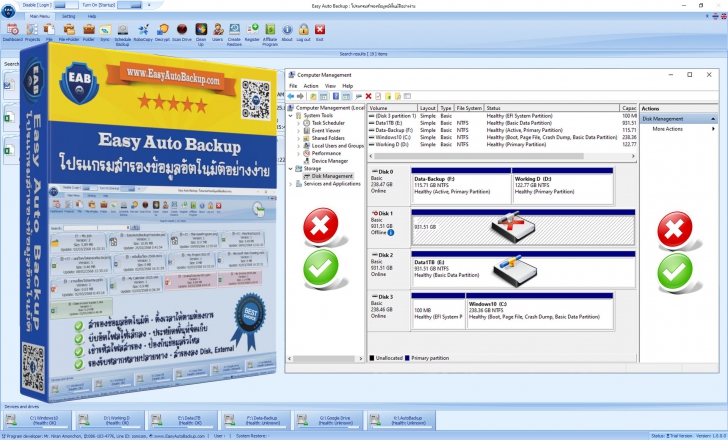This screenshot has width=728, height=440.
Task: Toggle the Turn On [Startup] switch
Action: click(x=129, y=5)
